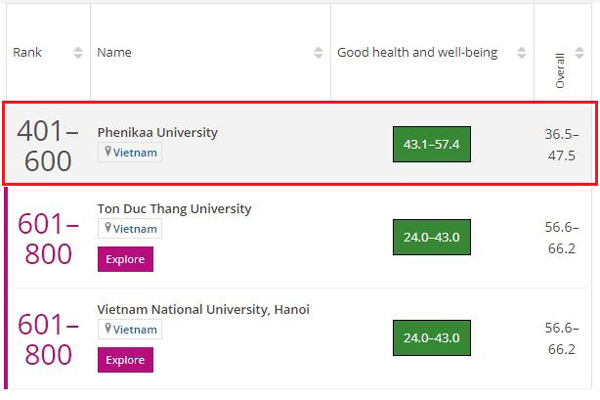The width and height of the screenshot is (600, 400).
Task: Open Ton Duc Thang University link
Action: click(174, 209)
